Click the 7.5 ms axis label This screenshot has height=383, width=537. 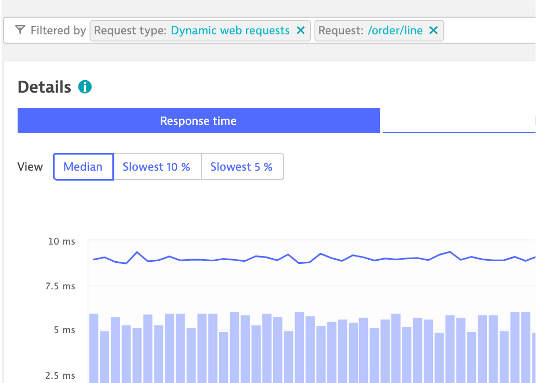[x=60, y=286]
